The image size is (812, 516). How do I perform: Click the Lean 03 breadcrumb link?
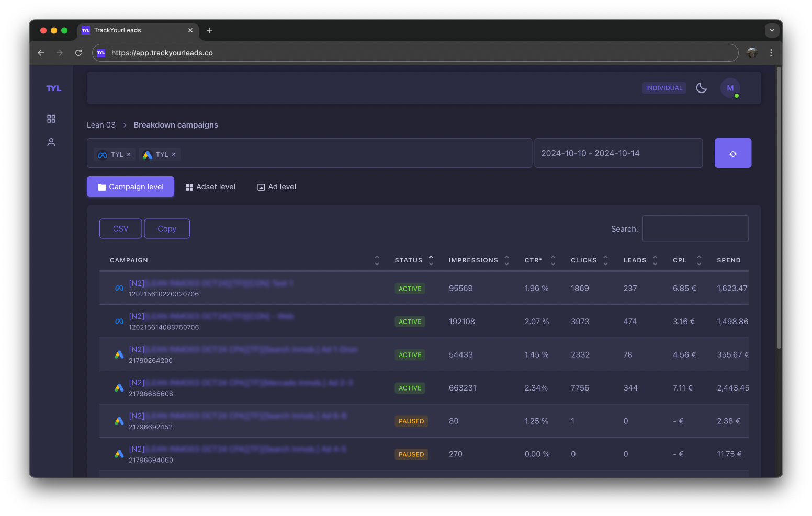[101, 125]
